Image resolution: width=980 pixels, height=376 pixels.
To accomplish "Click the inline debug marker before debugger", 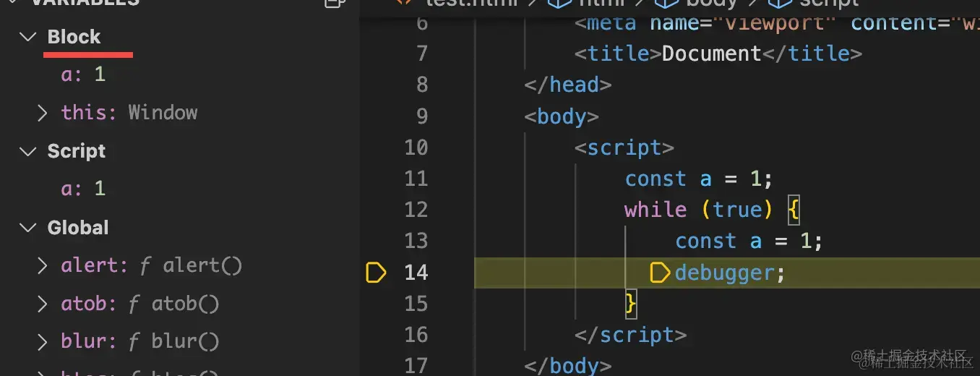I will coord(661,273).
